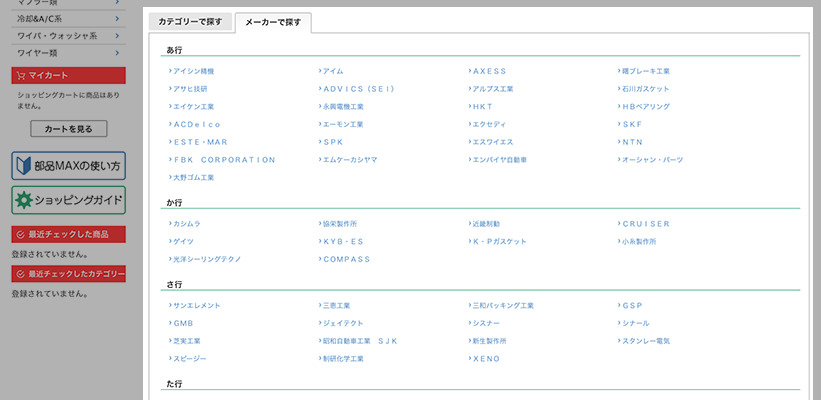Open the サンエレメント maker link
The image size is (821, 400).
click(195, 306)
